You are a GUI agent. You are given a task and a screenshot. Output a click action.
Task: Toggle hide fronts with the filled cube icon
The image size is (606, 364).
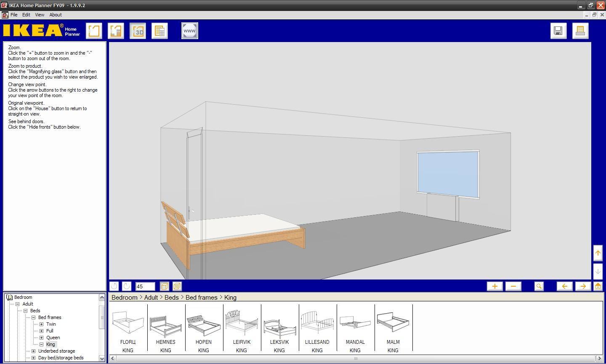(x=164, y=286)
